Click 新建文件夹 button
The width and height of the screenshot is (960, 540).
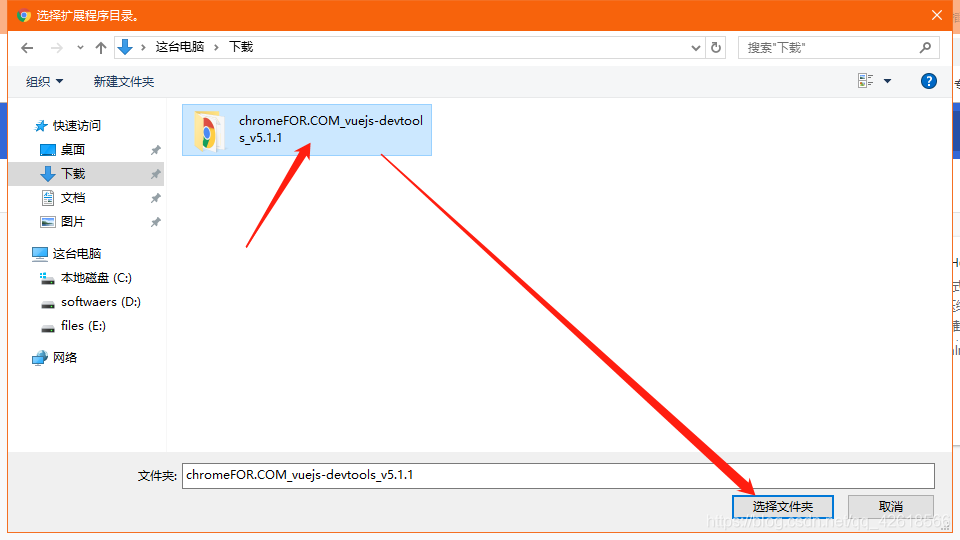point(124,81)
